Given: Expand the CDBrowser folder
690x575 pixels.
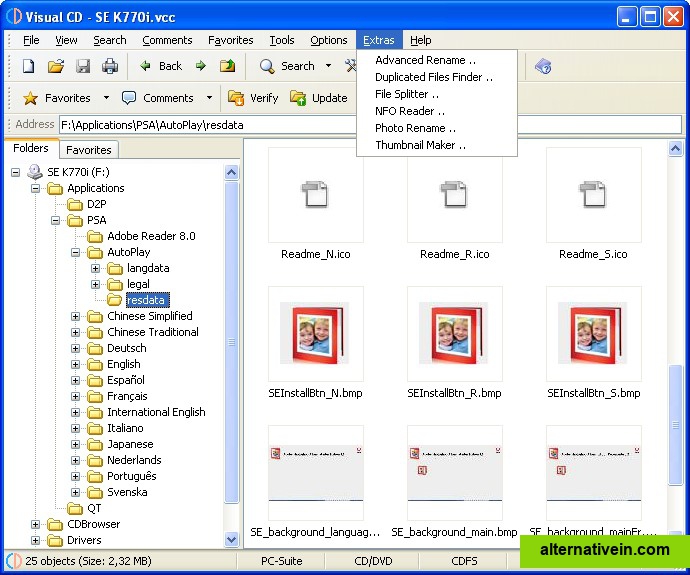Looking at the screenshot, I should coord(35,524).
